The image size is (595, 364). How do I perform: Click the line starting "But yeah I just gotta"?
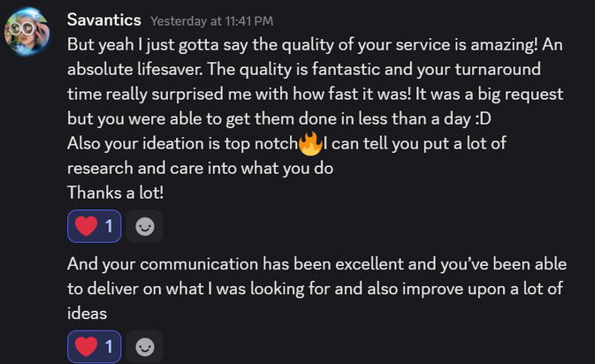[318, 45]
